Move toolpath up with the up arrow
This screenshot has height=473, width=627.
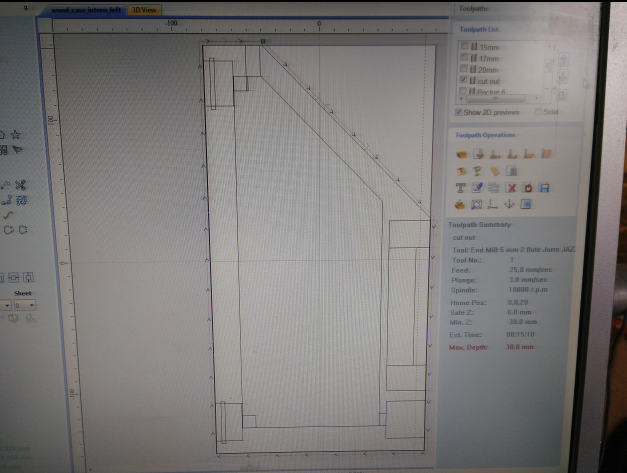[x=563, y=60]
